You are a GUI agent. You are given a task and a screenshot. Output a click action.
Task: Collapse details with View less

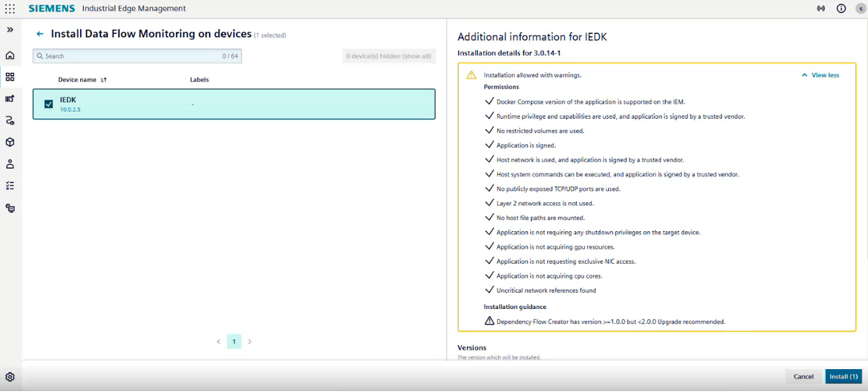[x=820, y=75]
